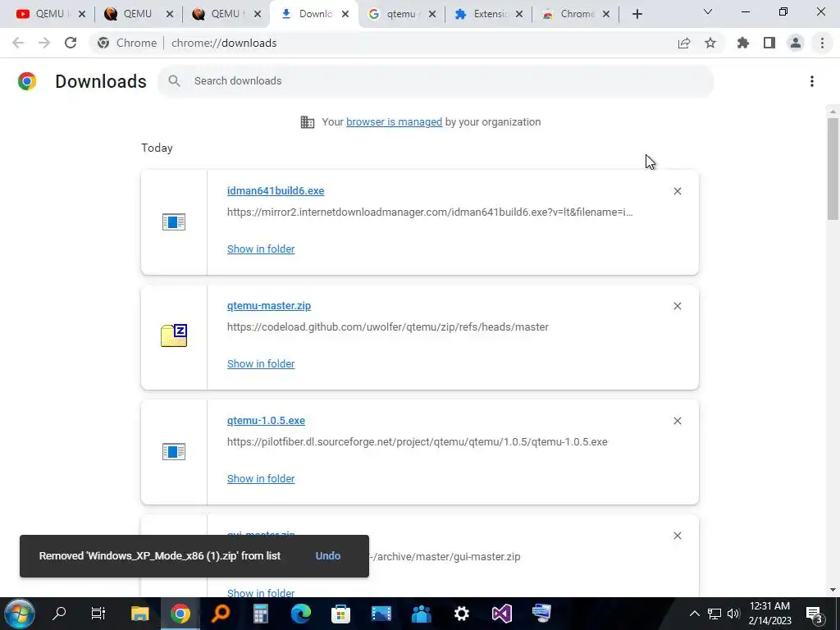Image resolution: width=840 pixels, height=630 pixels.
Task: Switch to the third QEMU tab
Action: coord(226,14)
